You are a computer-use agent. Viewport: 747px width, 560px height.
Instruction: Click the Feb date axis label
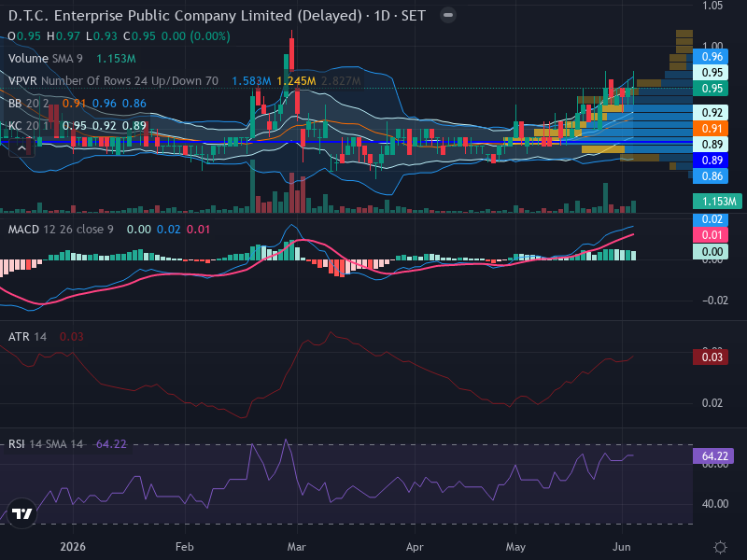pos(184,547)
